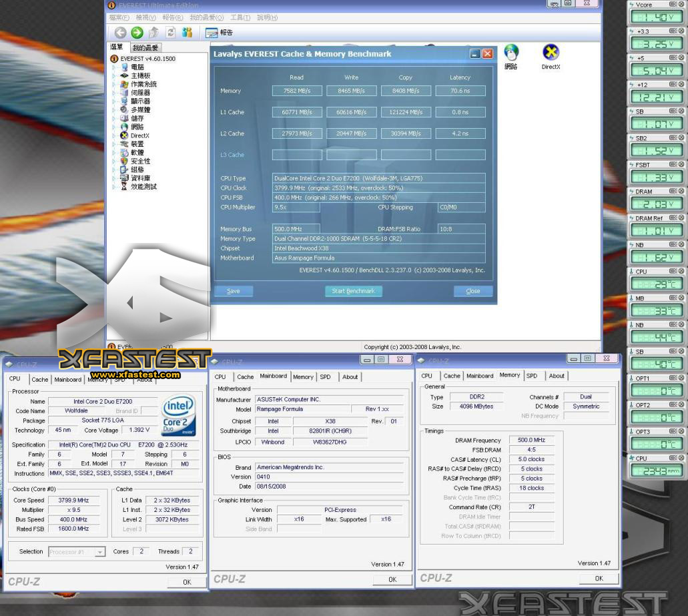Click the CPU Type field in benchmark dialog

pyautogui.click(x=378, y=178)
